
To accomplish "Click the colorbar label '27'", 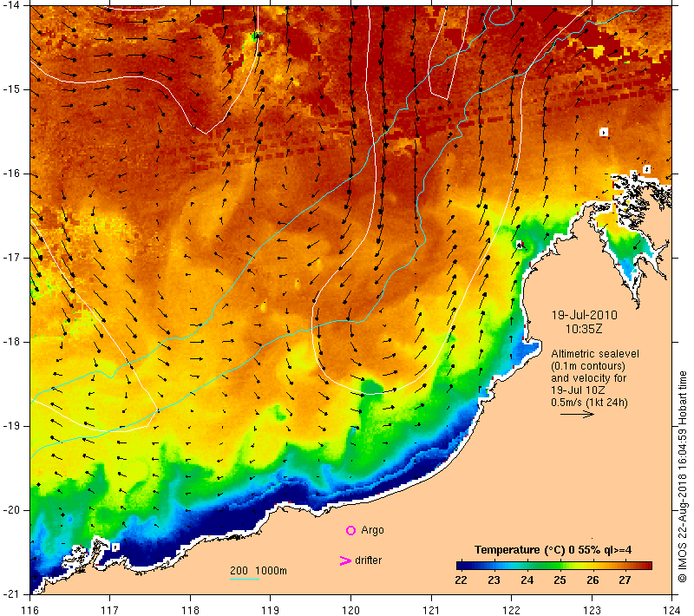I will point(625,580).
